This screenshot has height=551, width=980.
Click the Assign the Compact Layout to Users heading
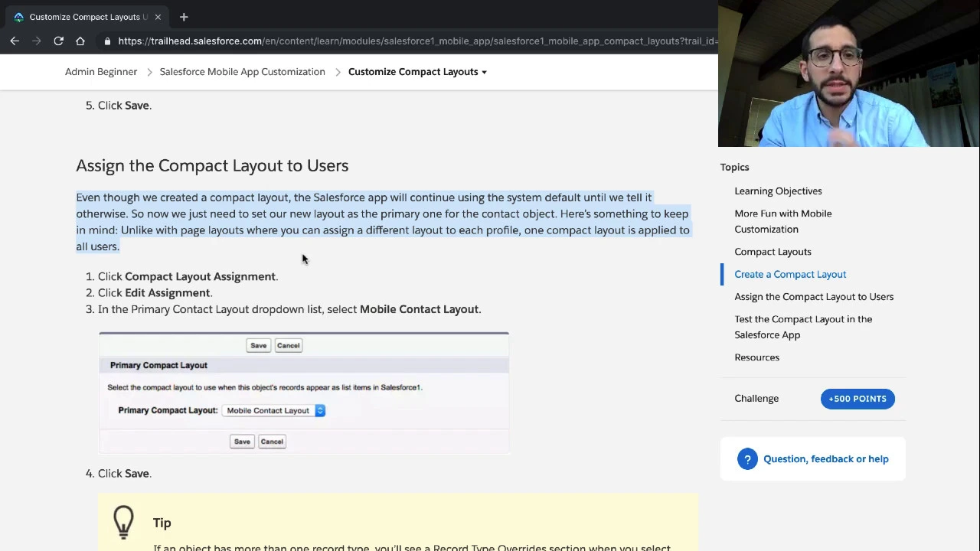tap(212, 165)
